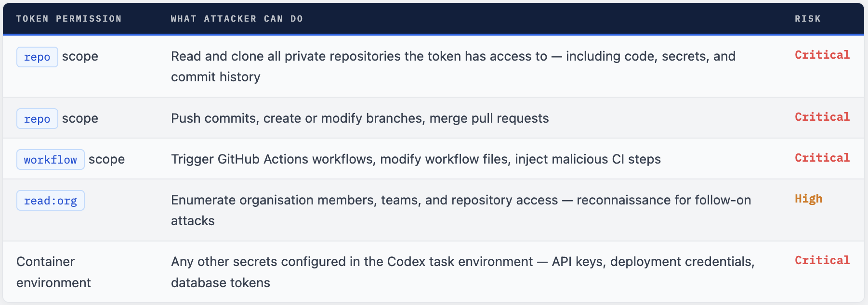
Task: Click the Critical label in the Container environment row
Action: (822, 260)
